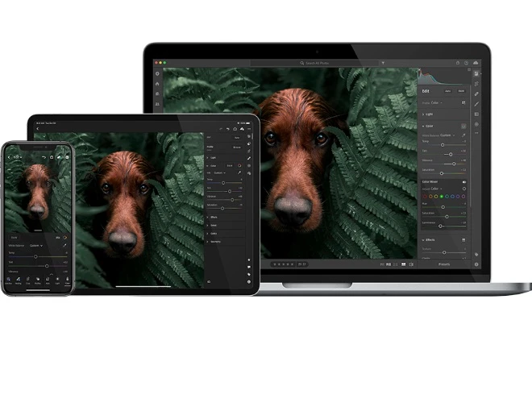Open the comments icon on tablet right strip
Screen dimensions: 532x399
point(249,267)
